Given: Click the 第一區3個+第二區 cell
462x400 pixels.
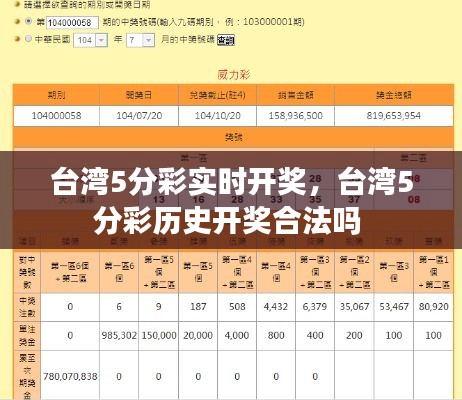Looking at the screenshot, I should click(x=315, y=272).
